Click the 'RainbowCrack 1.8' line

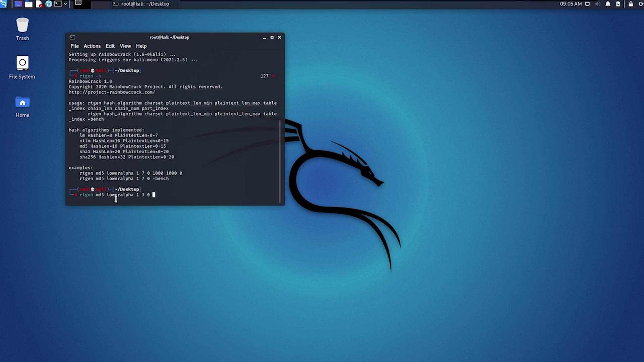click(x=90, y=81)
